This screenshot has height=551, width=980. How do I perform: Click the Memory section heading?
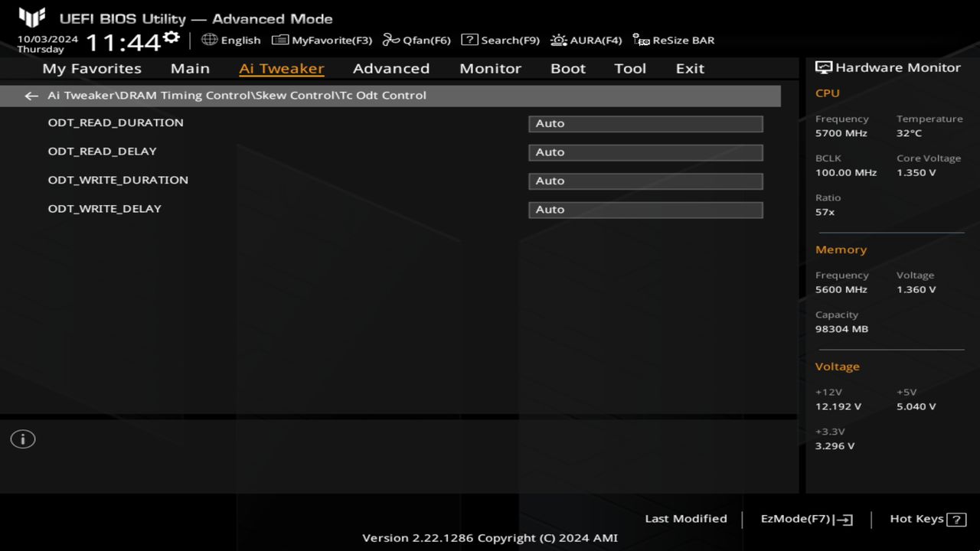tap(841, 250)
